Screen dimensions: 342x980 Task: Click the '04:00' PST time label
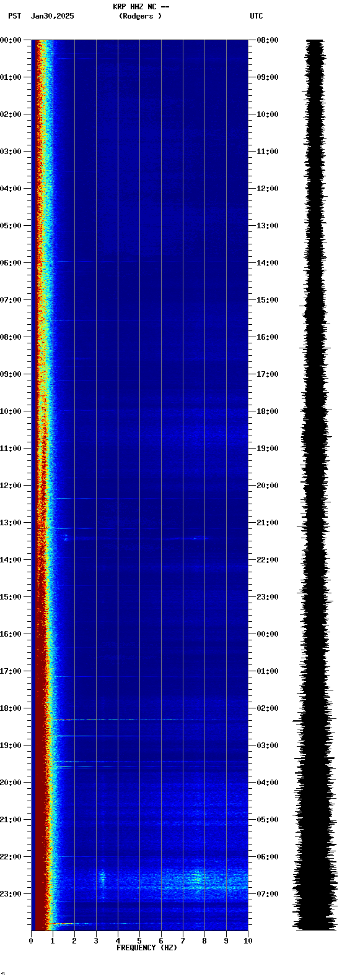pos(11,189)
